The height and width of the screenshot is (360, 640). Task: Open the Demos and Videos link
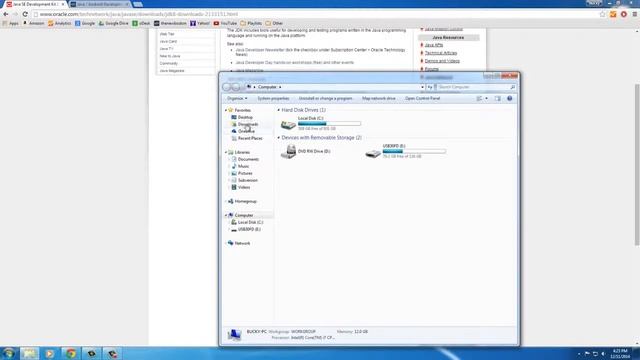442,61
